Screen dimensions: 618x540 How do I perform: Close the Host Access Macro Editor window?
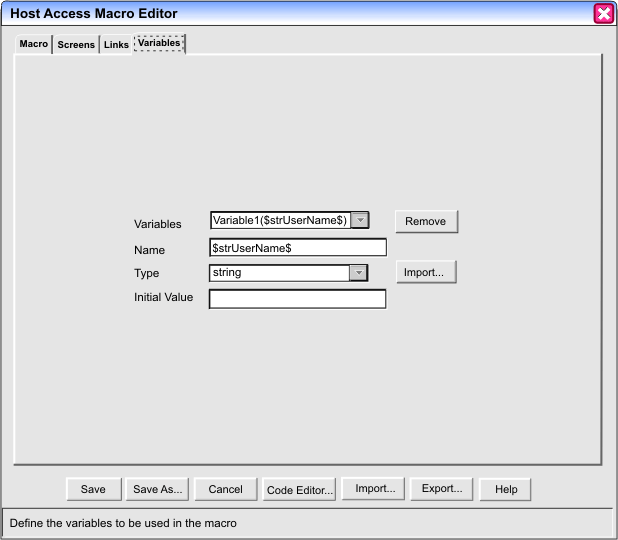603,14
